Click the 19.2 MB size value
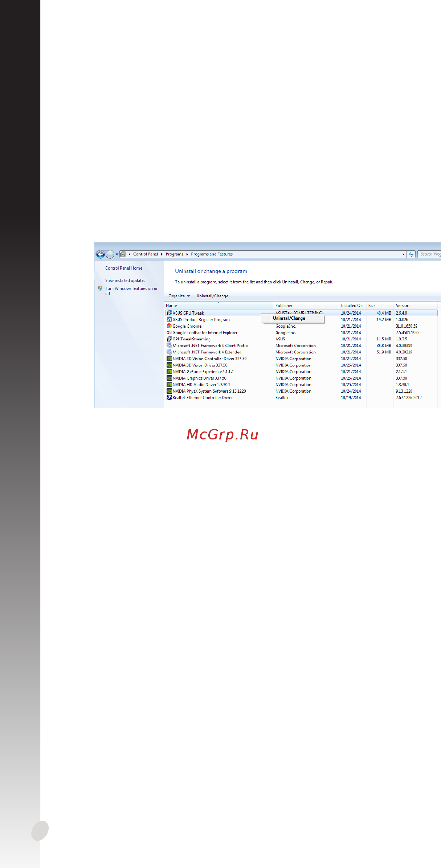441x868 pixels. click(x=384, y=320)
